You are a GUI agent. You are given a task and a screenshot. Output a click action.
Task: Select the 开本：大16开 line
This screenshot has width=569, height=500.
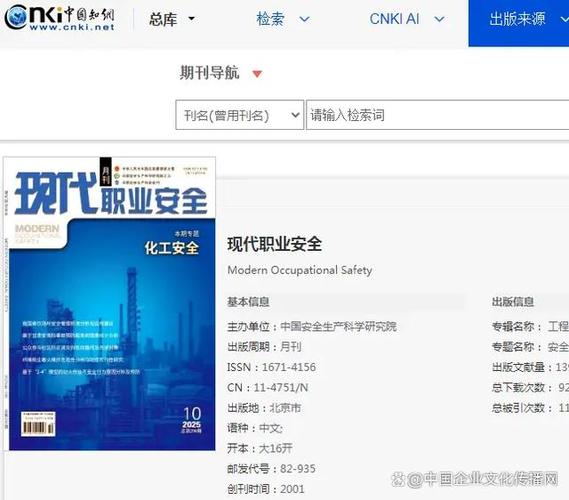pyautogui.click(x=260, y=448)
